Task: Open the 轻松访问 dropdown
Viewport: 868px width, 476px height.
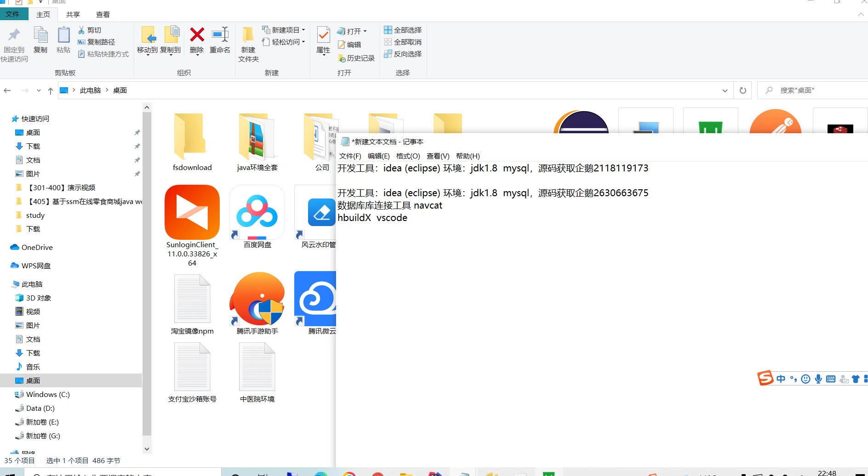Action: (x=284, y=42)
